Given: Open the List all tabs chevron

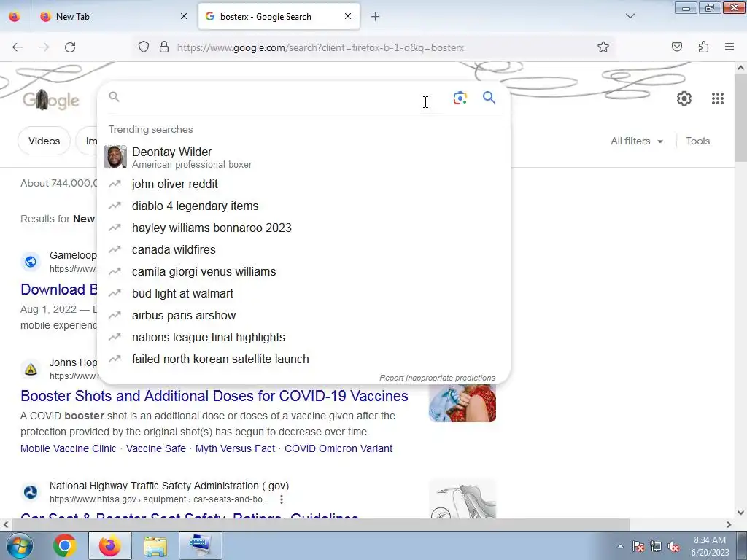Looking at the screenshot, I should pos(630,16).
